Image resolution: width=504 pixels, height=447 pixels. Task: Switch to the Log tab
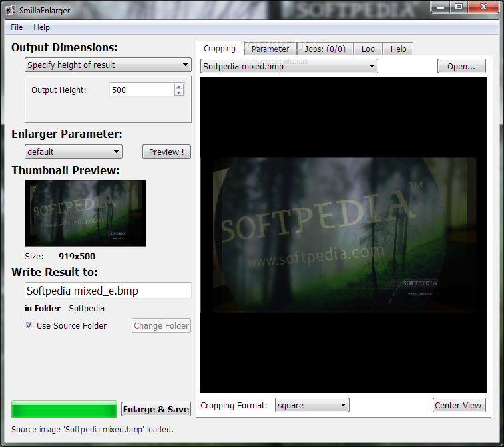pos(368,49)
